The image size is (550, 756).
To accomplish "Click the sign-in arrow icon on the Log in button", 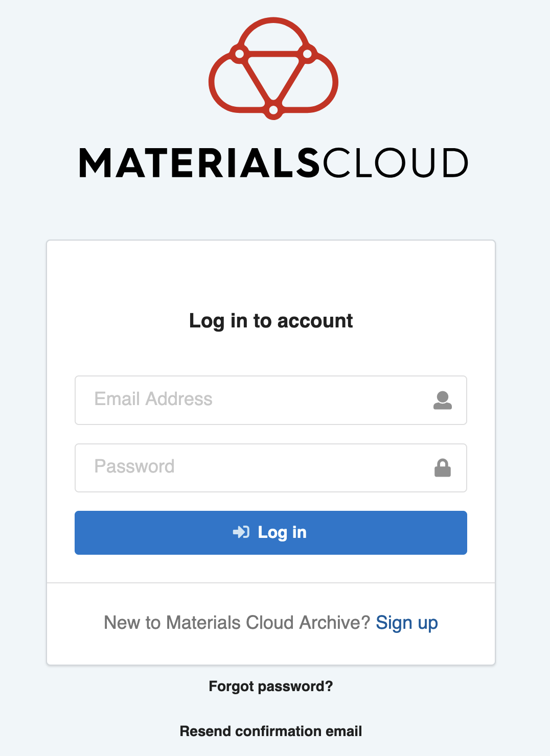I will coord(241,532).
